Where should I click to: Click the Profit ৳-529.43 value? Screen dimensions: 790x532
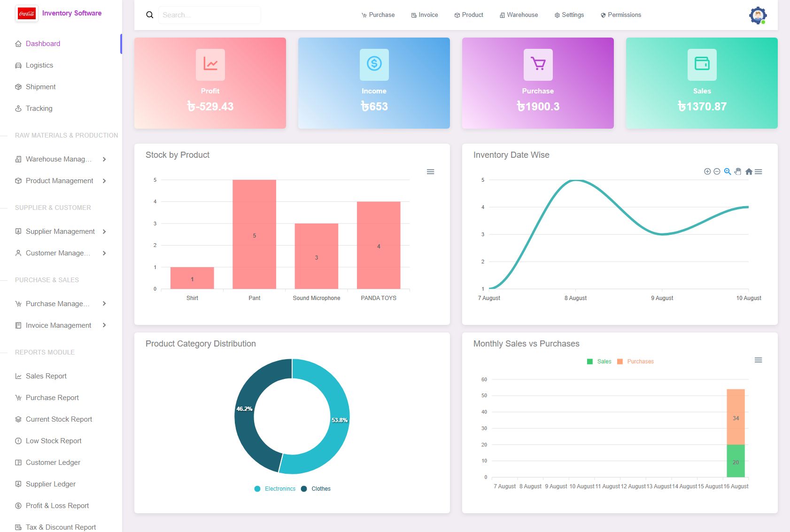click(x=210, y=107)
